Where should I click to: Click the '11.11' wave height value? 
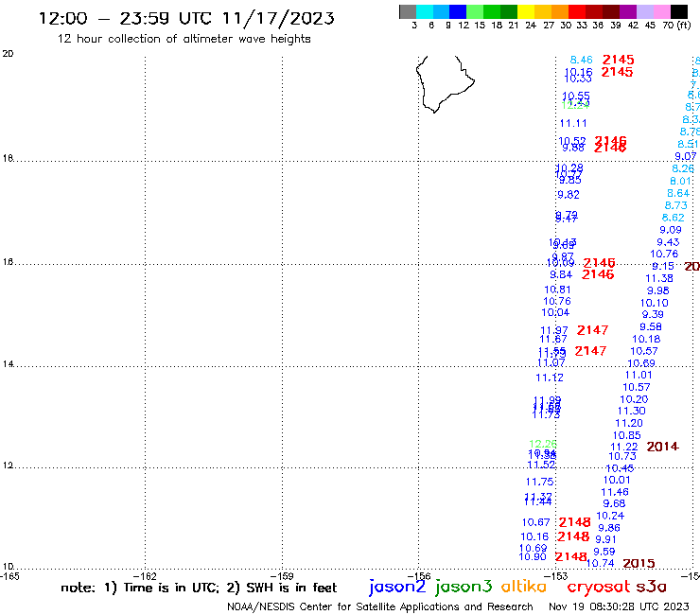tap(573, 123)
